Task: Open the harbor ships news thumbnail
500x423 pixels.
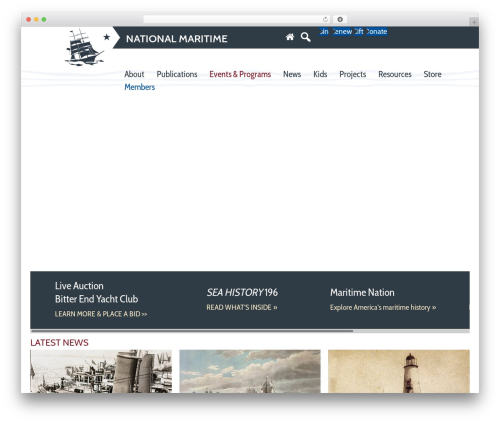Action: click(101, 371)
